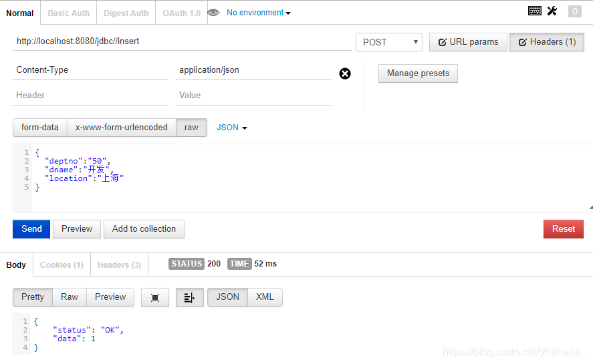Image resolution: width=593 pixels, height=364 pixels.
Task: Click the red Reset button
Action: click(x=564, y=229)
